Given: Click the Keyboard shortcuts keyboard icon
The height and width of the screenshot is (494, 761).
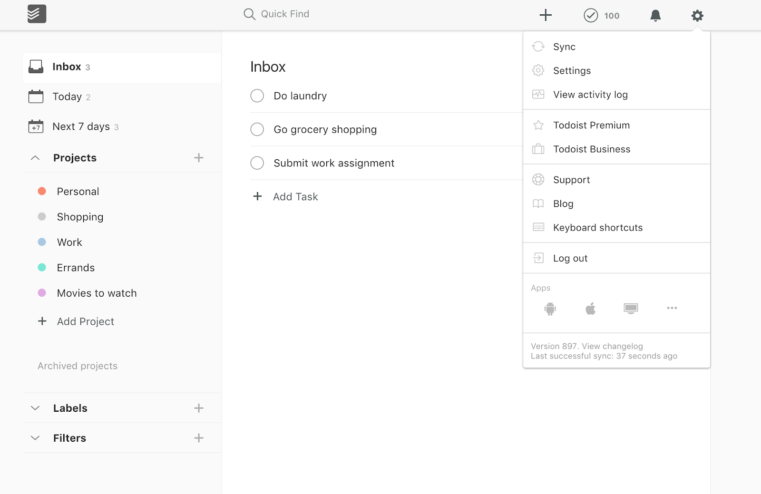Looking at the screenshot, I should pyautogui.click(x=538, y=227).
